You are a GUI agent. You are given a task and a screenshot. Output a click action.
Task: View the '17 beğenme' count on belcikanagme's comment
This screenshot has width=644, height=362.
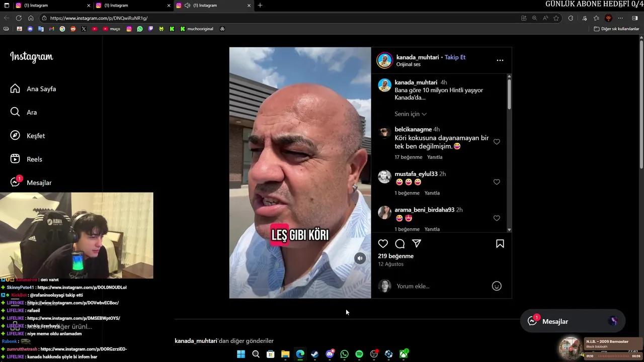[x=409, y=157]
